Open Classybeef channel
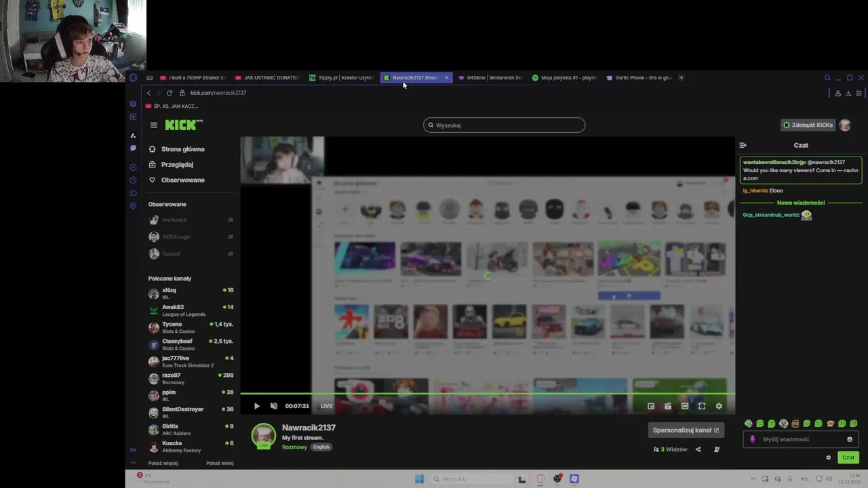 click(191, 344)
